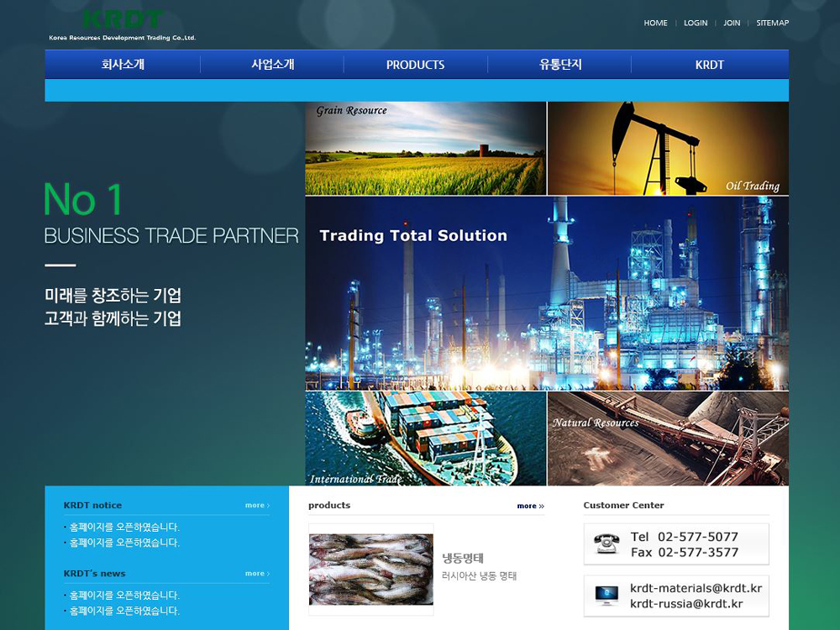
Task: Expand more next to KRDT's news
Action: point(257,574)
